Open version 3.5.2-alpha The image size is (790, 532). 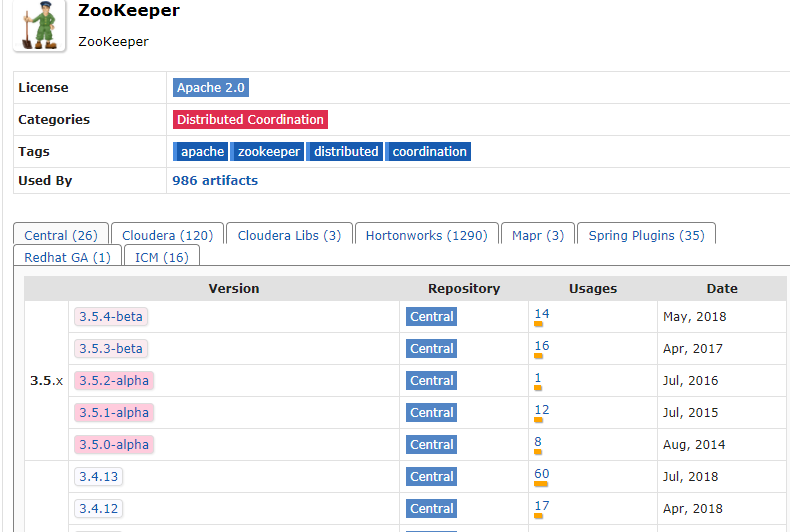(114, 380)
